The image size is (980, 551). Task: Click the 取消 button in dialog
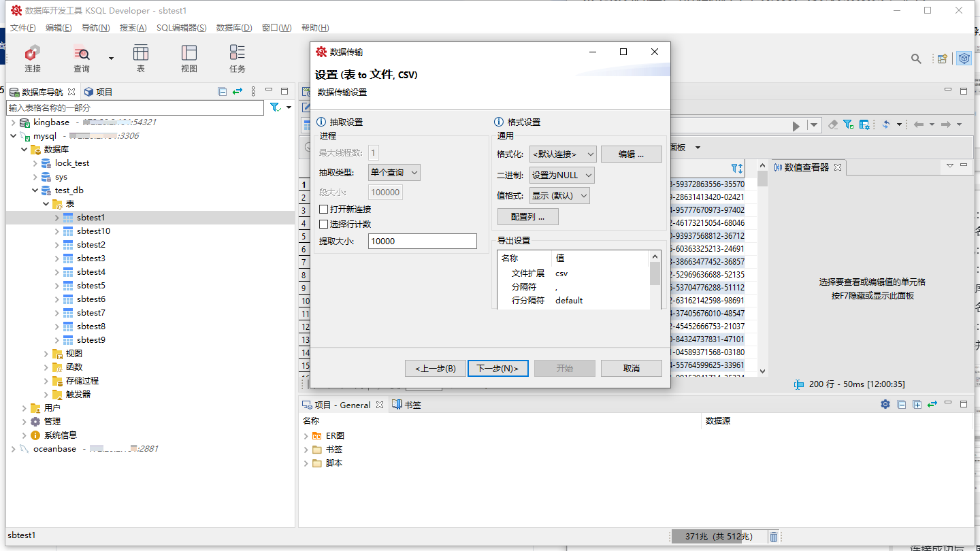[x=632, y=369]
